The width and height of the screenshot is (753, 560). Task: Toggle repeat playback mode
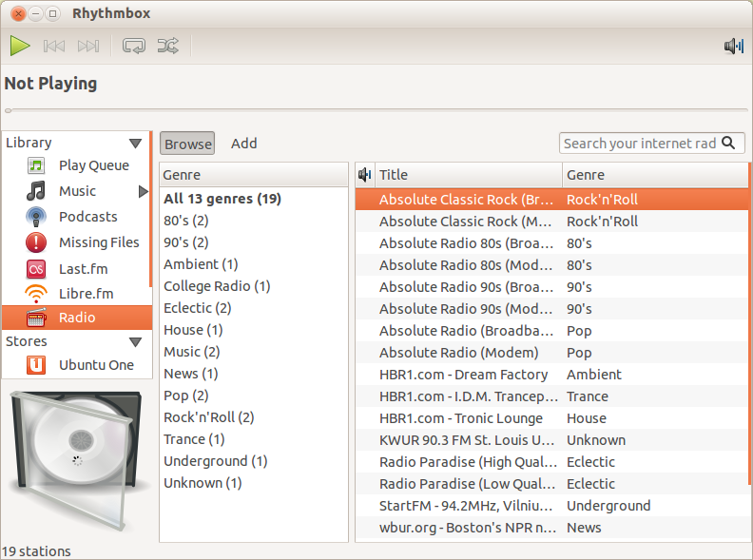coord(134,46)
